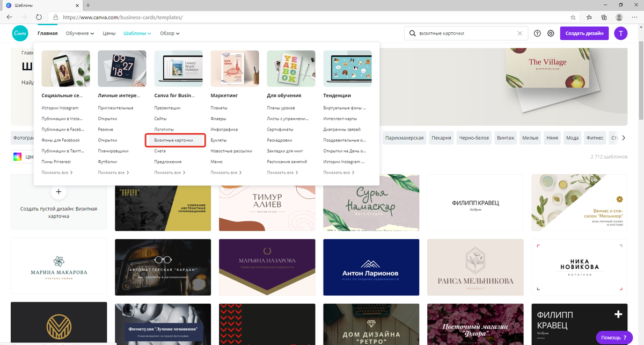Select Истории Instagram menu entry
The width and height of the screenshot is (644, 345).
click(60, 108)
